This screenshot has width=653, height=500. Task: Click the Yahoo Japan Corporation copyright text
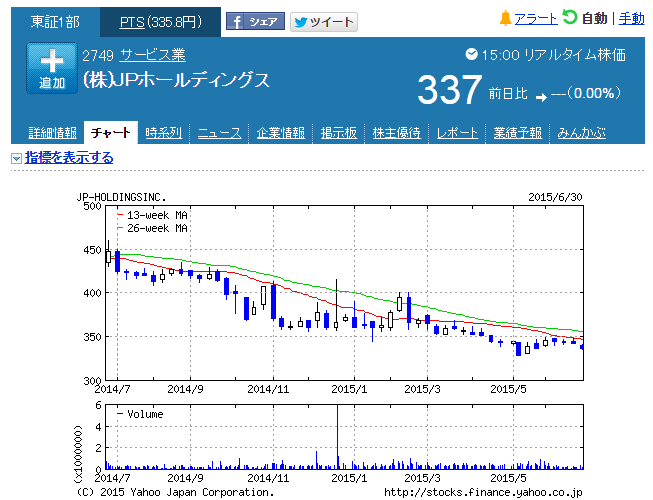(175, 493)
